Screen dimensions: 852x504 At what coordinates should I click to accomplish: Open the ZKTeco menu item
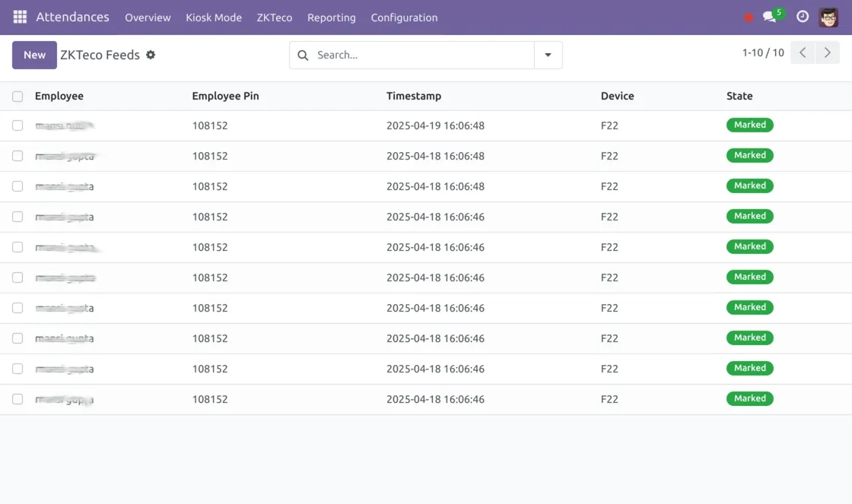[x=274, y=17]
